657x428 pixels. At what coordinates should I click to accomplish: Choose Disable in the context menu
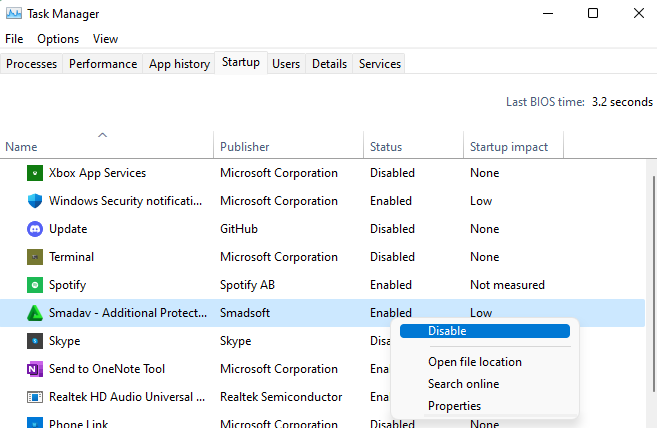[x=485, y=331]
